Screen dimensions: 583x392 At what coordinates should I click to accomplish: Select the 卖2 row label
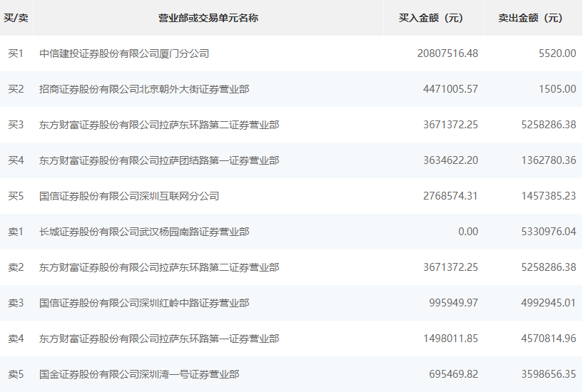[x=16, y=267]
